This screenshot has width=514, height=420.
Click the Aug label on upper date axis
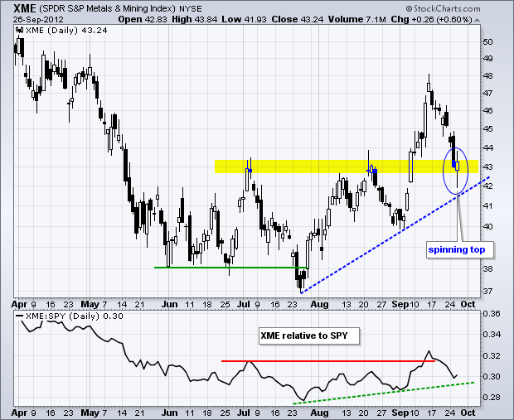[x=319, y=304]
